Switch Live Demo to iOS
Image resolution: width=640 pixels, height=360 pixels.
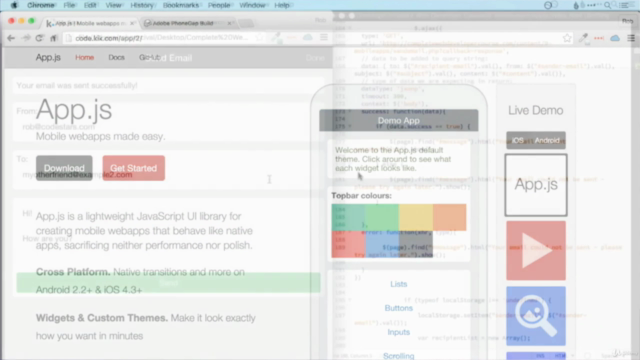coord(518,140)
